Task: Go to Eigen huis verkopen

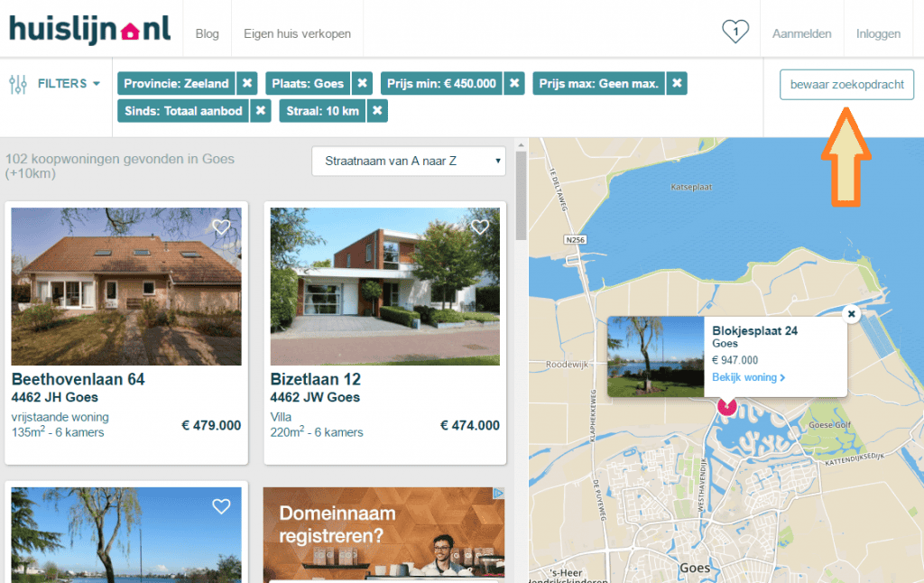Action: tap(298, 33)
